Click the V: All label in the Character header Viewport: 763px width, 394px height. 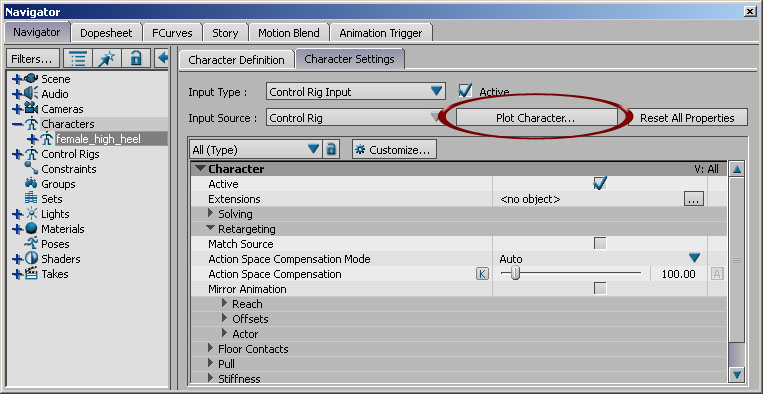[706, 169]
